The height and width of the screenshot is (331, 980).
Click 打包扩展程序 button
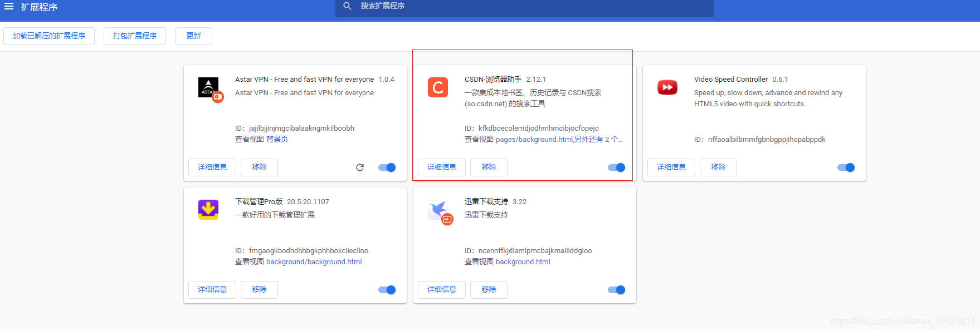point(135,36)
